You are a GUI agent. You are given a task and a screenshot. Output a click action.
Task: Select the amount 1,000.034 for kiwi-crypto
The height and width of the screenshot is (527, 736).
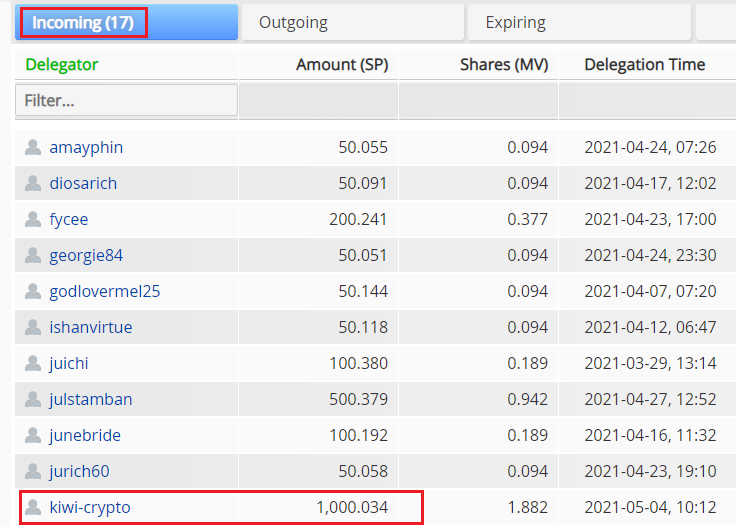[353, 507]
